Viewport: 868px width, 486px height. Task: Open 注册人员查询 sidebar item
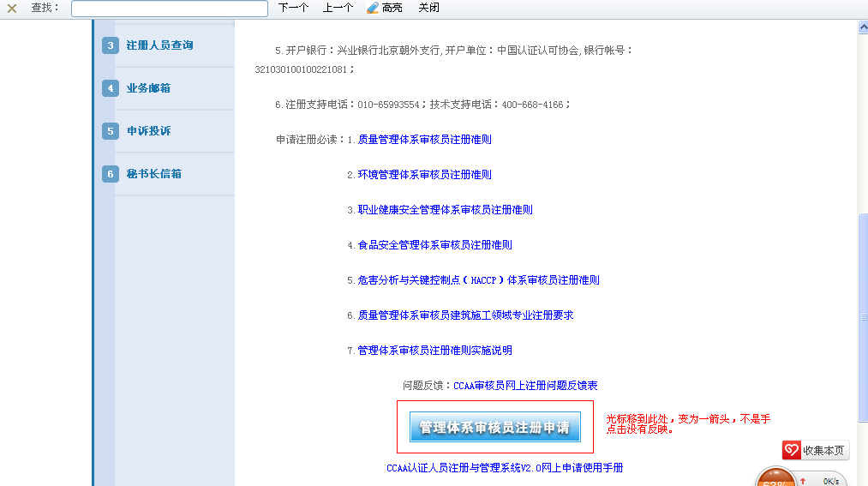point(159,45)
